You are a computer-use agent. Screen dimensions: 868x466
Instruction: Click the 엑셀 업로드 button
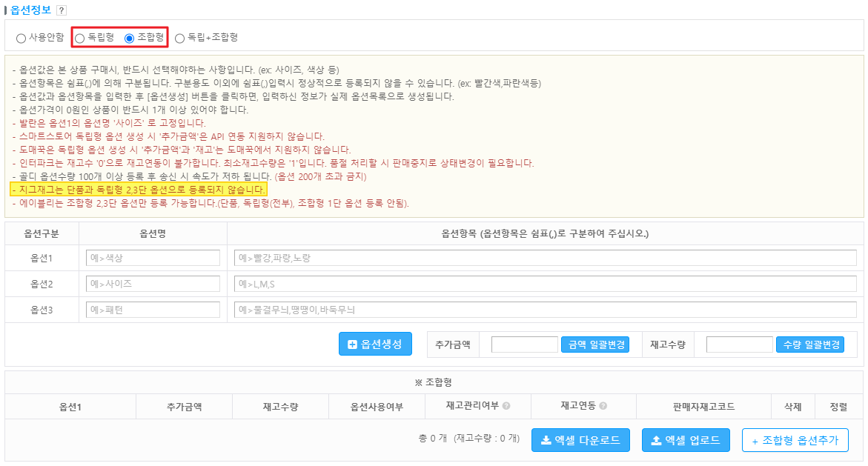click(686, 440)
